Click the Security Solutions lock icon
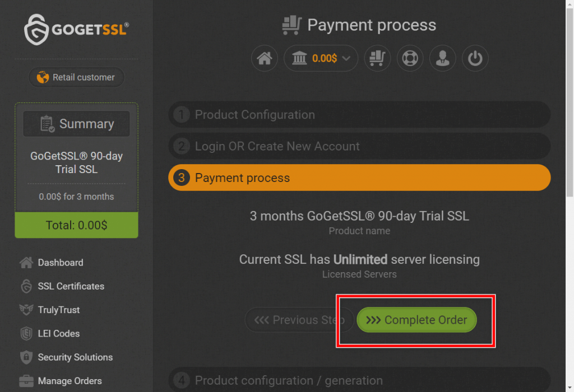 [x=26, y=357]
